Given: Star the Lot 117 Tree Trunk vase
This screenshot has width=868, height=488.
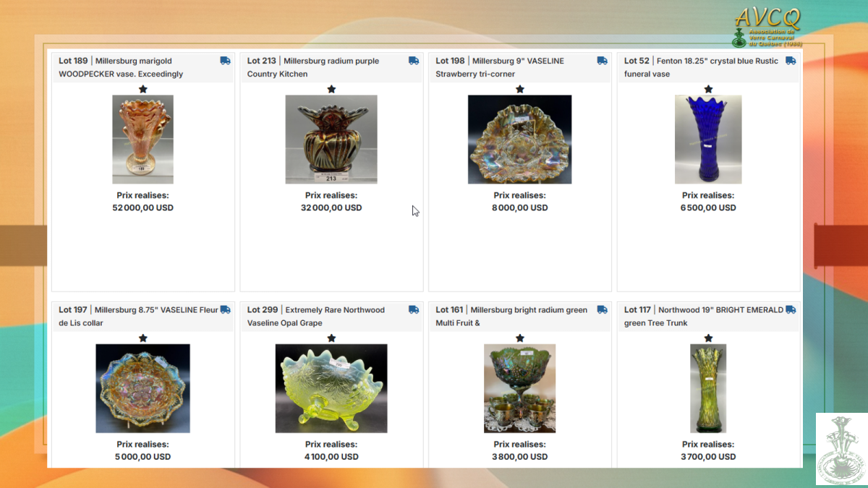Looking at the screenshot, I should (x=708, y=338).
